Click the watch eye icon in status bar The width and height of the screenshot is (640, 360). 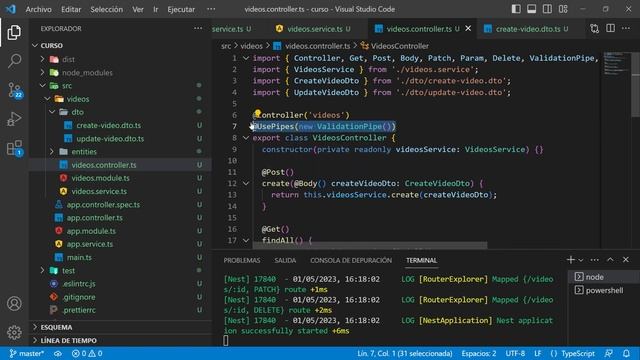(x=58, y=353)
